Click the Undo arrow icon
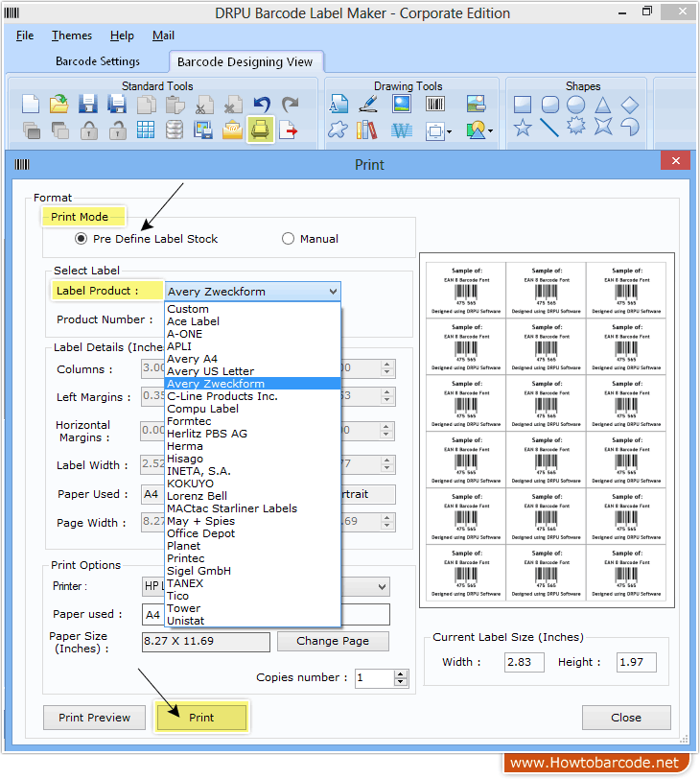The width and height of the screenshot is (700, 779). 262,105
